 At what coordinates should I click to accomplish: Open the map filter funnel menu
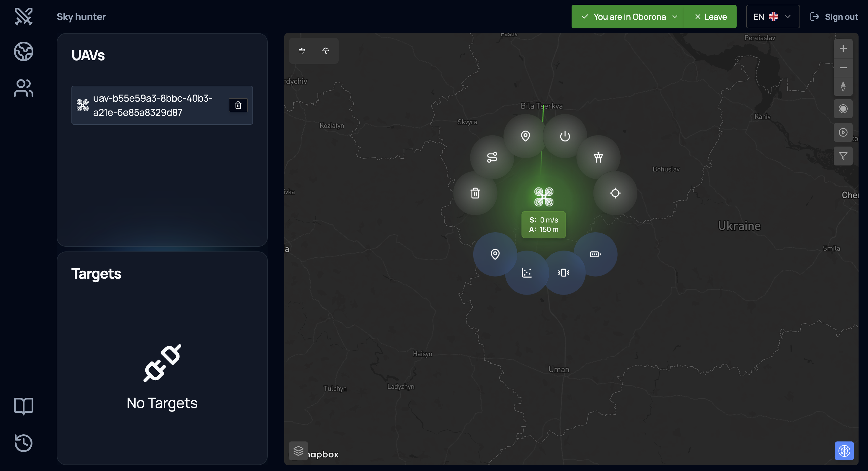pos(843,156)
